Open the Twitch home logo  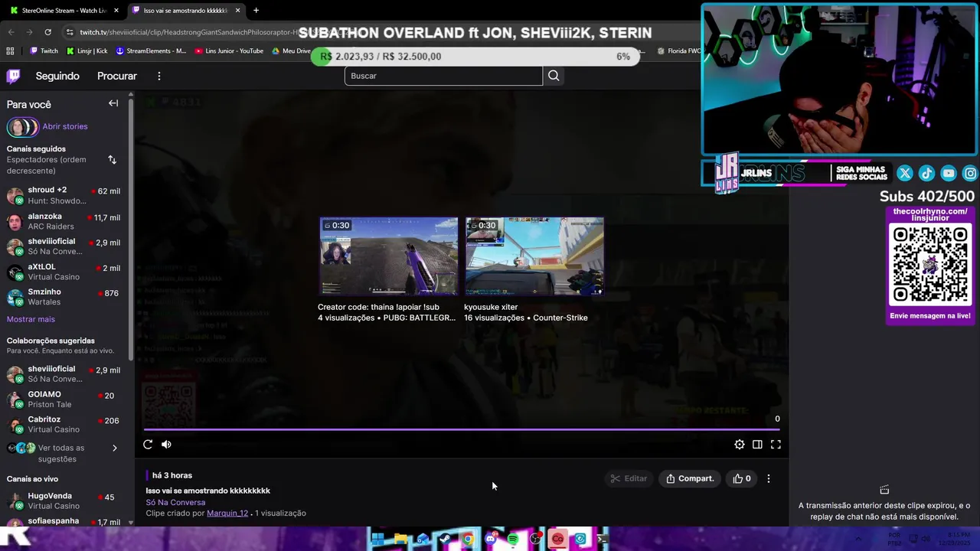13,76
